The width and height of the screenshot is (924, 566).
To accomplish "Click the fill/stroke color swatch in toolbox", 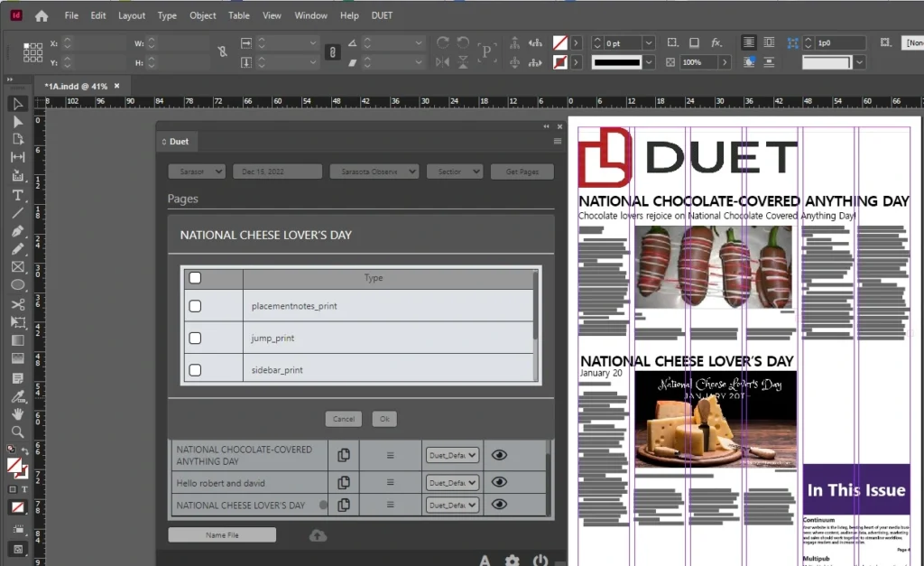I will 15,467.
